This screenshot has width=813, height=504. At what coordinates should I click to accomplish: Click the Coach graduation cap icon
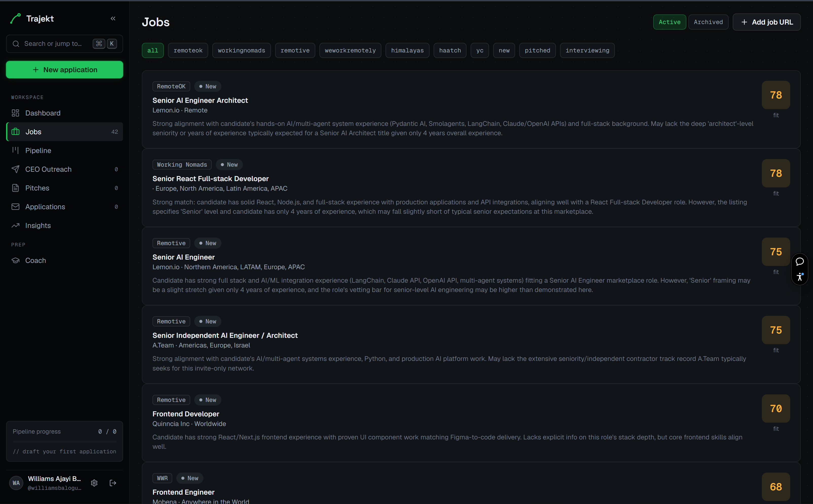(15, 260)
